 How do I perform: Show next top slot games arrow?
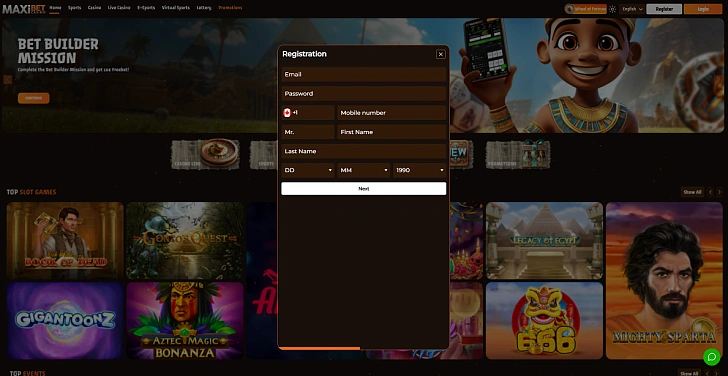(720, 192)
